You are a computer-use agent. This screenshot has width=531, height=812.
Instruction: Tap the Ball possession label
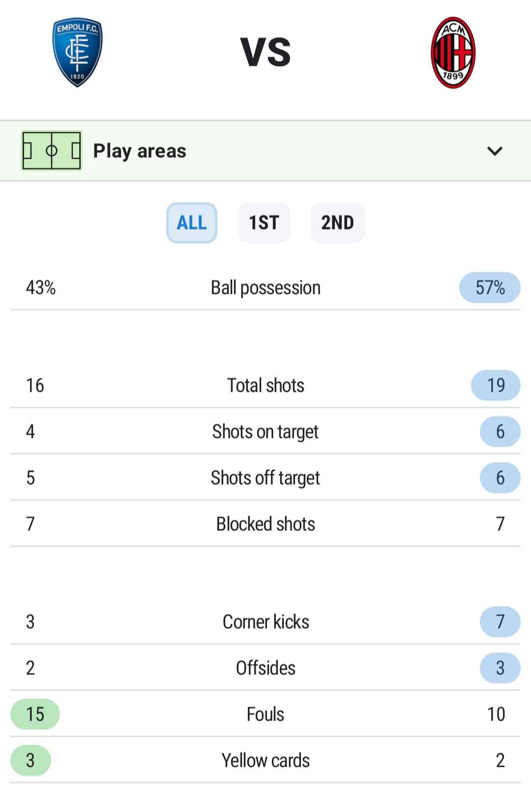coord(265,288)
